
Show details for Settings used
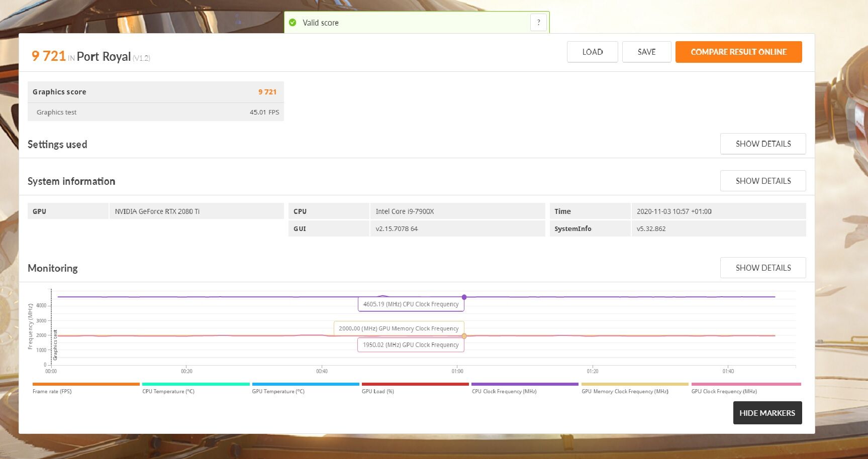coord(763,144)
